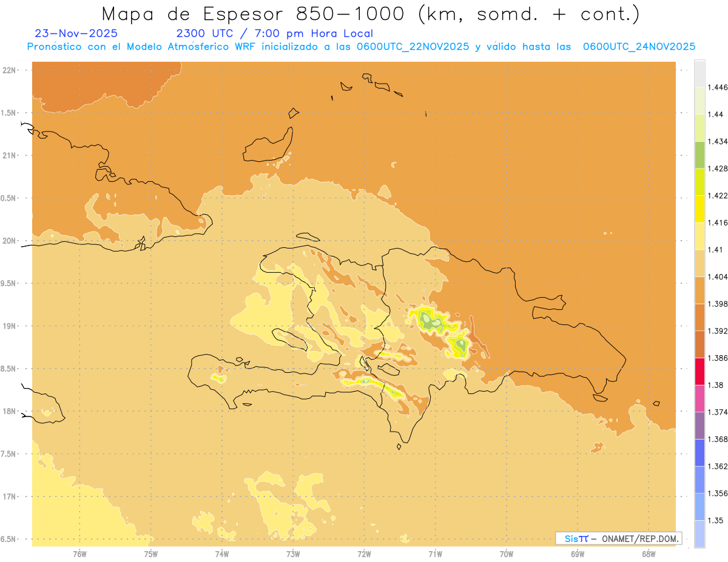The image size is (728, 562).
Task: Click the colorbar value 1.386
Action: click(718, 358)
